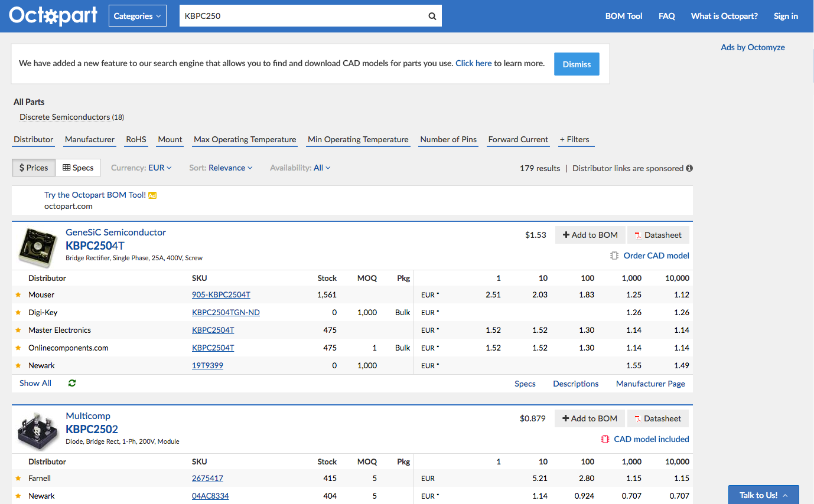The image size is (814, 504).
Task: Click the star icon next to Digi-Key
Action: 18,312
